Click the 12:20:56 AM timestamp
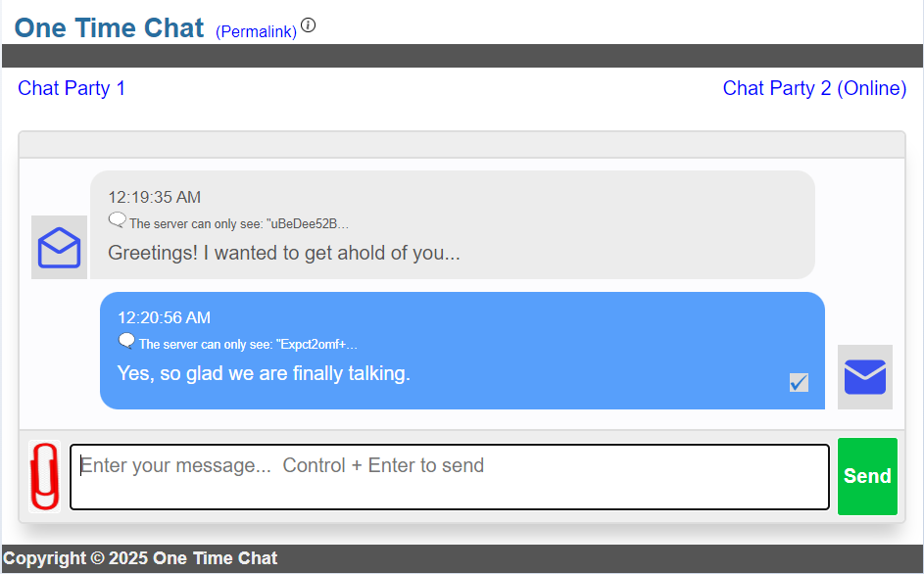This screenshot has height=574, width=924. point(164,317)
